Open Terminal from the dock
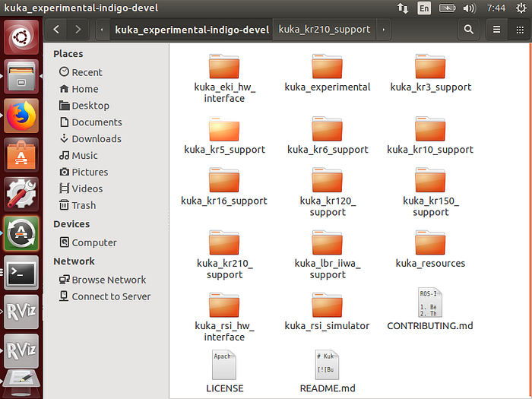This screenshot has width=532, height=399. [x=21, y=272]
